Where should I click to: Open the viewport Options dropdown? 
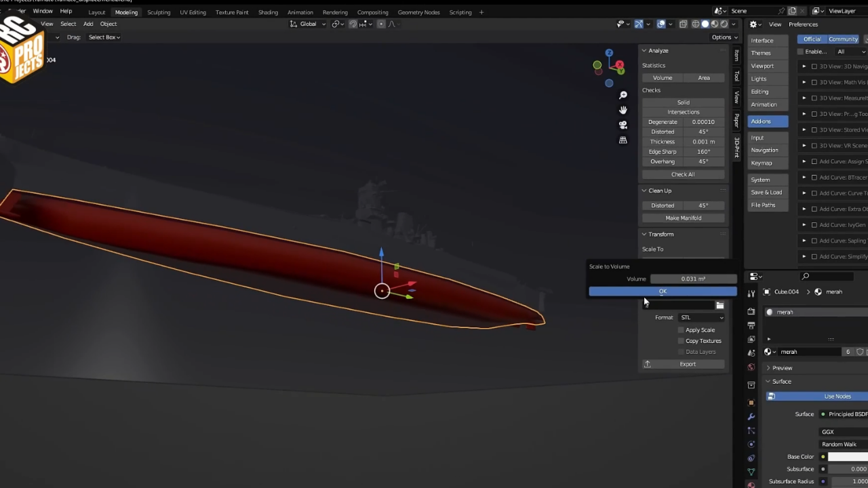(724, 37)
